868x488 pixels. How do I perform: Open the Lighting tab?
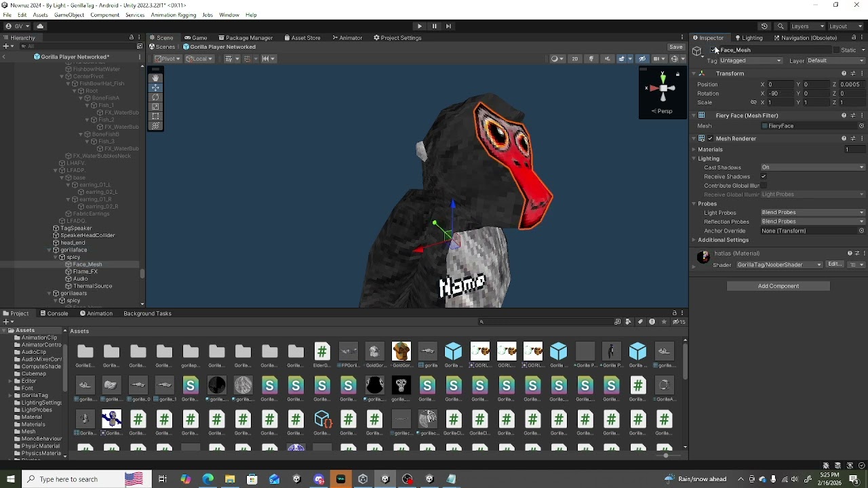pos(748,38)
